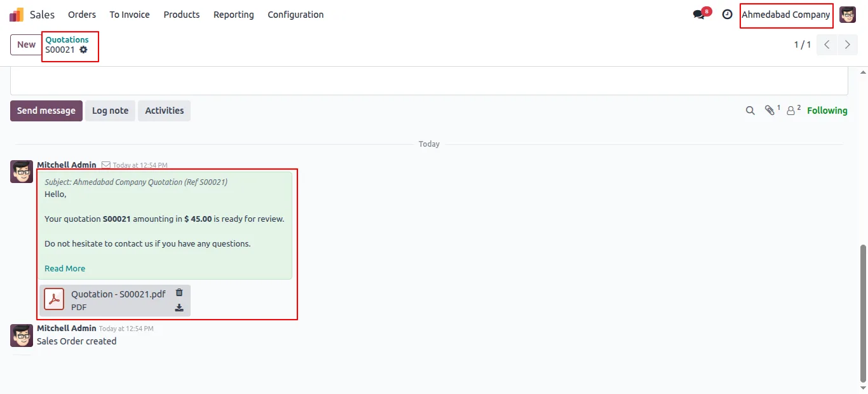Click the Sales Order created message text

coord(76,341)
